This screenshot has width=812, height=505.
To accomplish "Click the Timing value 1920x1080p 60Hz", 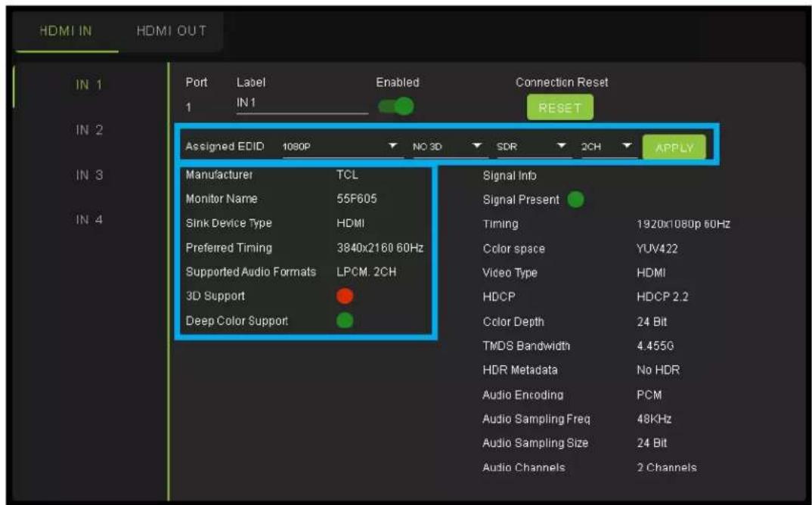I will tap(683, 225).
